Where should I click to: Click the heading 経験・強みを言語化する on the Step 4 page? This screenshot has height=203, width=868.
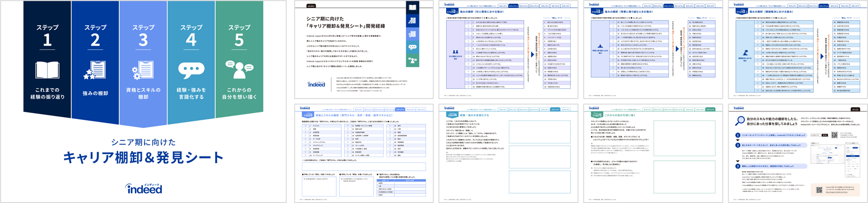tap(474, 115)
